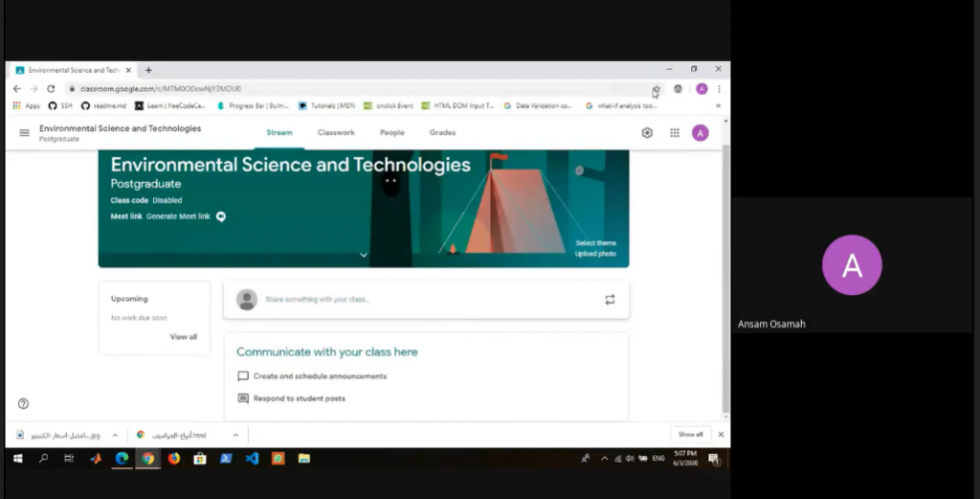Open class settings gear icon
The image size is (980, 499).
click(647, 133)
